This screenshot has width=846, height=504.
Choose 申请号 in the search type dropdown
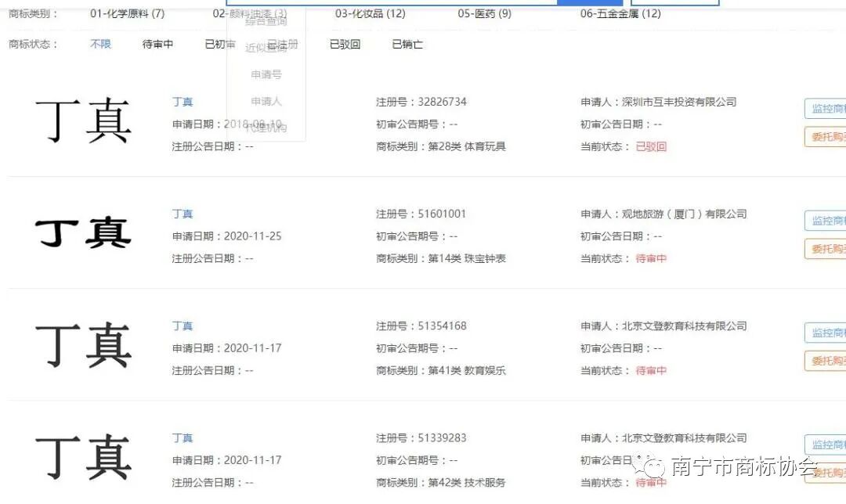click(266, 74)
